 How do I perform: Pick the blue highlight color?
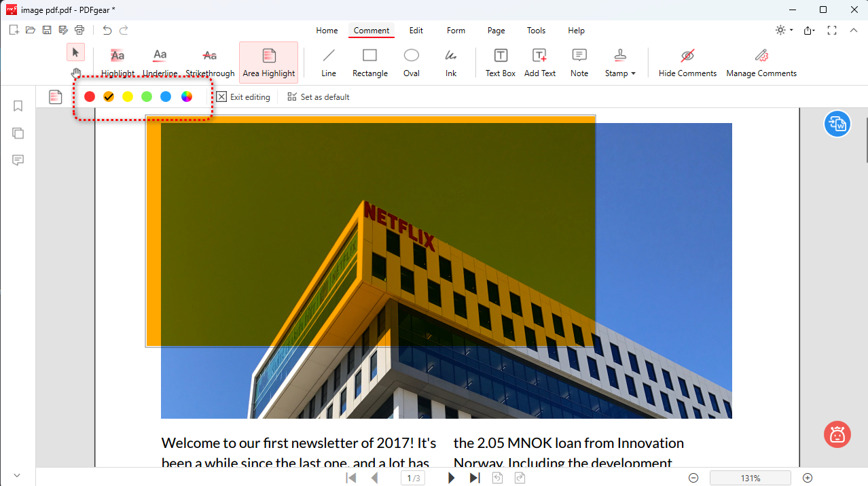[x=166, y=97]
